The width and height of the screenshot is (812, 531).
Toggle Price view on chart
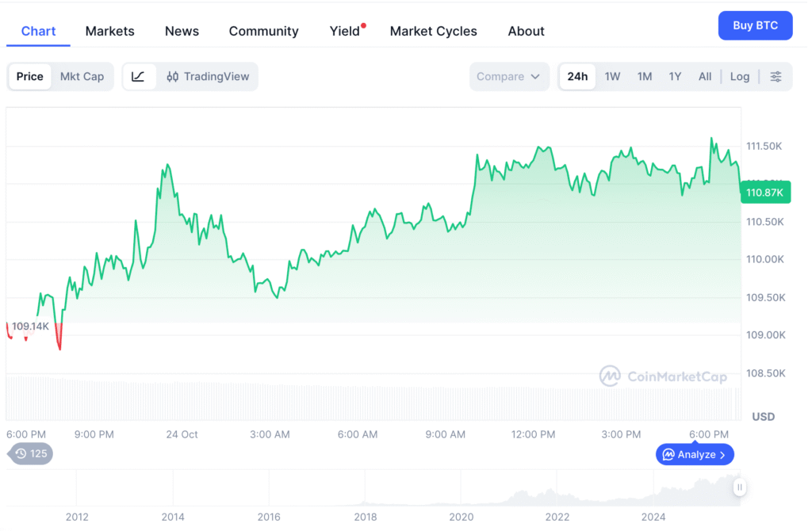point(30,77)
